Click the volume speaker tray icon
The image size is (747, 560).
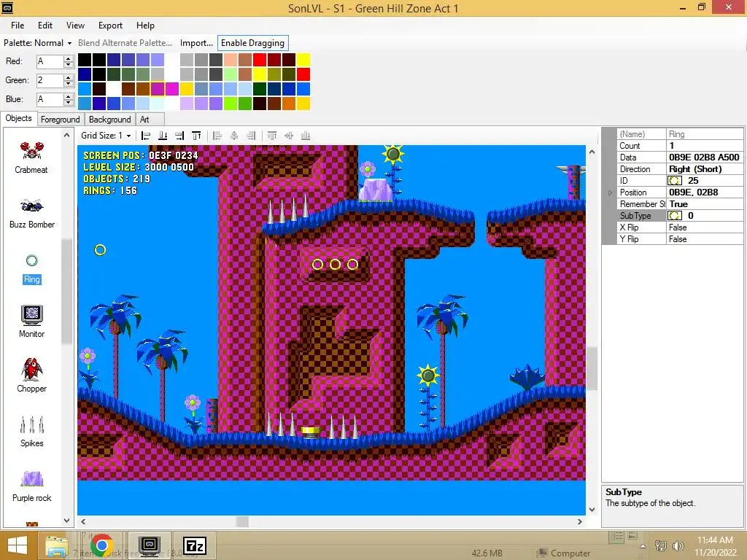coord(678,545)
